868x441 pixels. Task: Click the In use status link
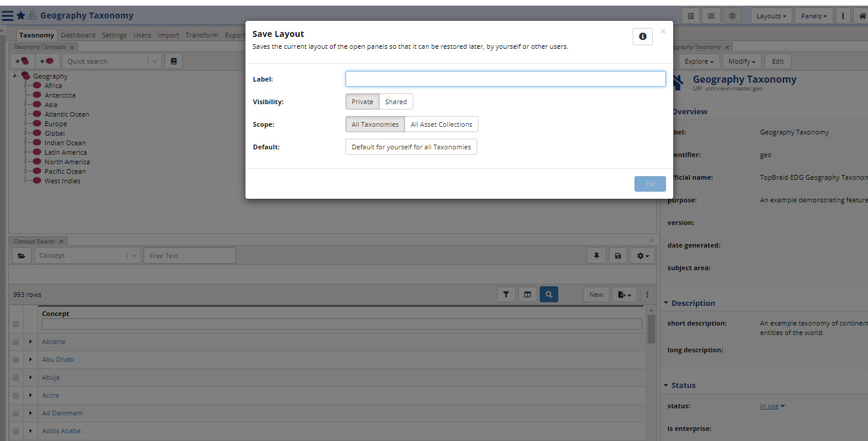(x=769, y=405)
